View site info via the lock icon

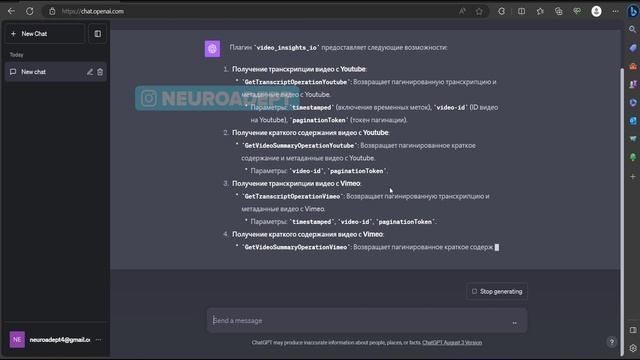tap(52, 11)
